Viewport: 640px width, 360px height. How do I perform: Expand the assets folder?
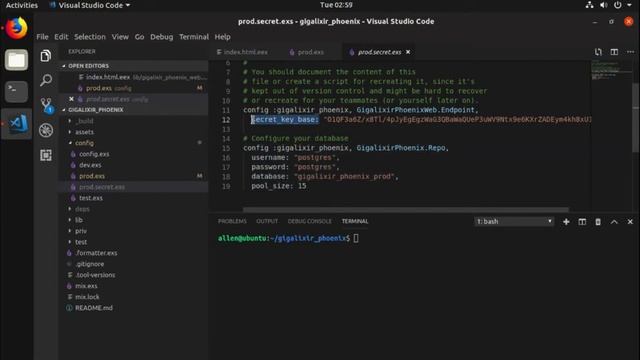point(84,132)
